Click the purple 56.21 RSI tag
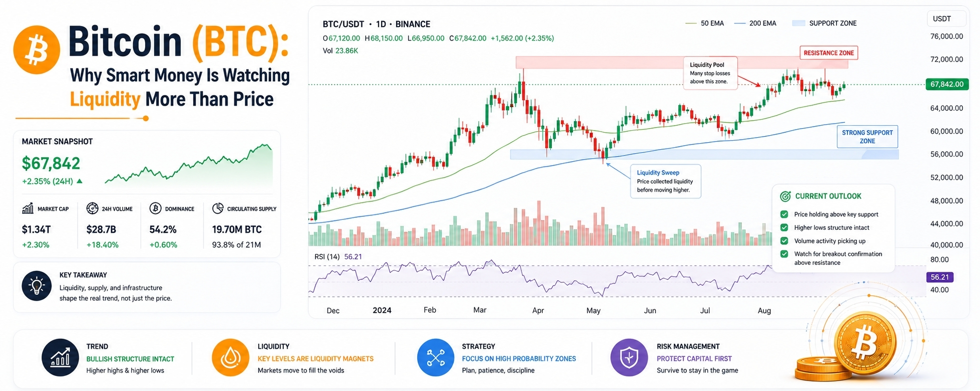Image resolution: width=980 pixels, height=391 pixels. 939,277
